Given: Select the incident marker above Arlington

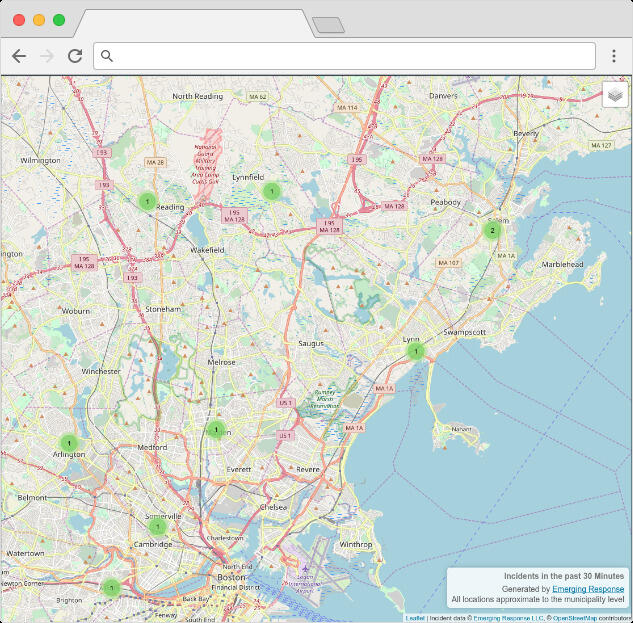Looking at the screenshot, I should [x=68, y=442].
